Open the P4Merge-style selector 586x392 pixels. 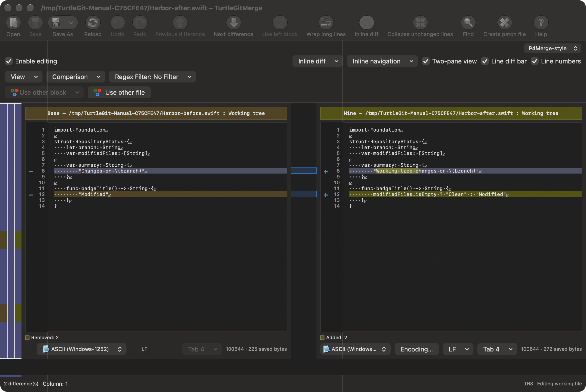click(x=552, y=48)
